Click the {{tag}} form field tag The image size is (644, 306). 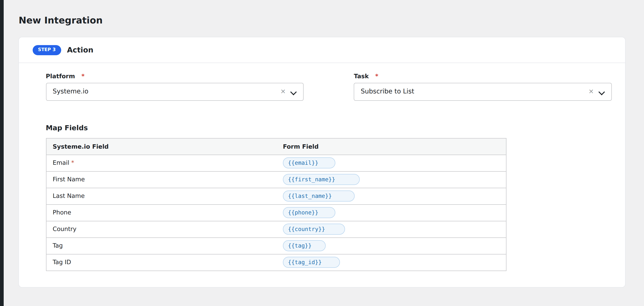(x=304, y=245)
